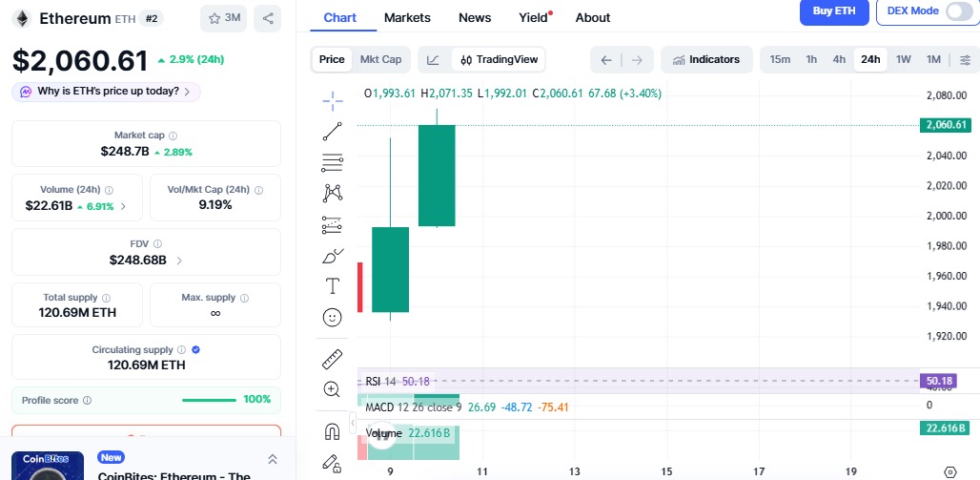Click the Ethereum logo icon

click(23, 19)
